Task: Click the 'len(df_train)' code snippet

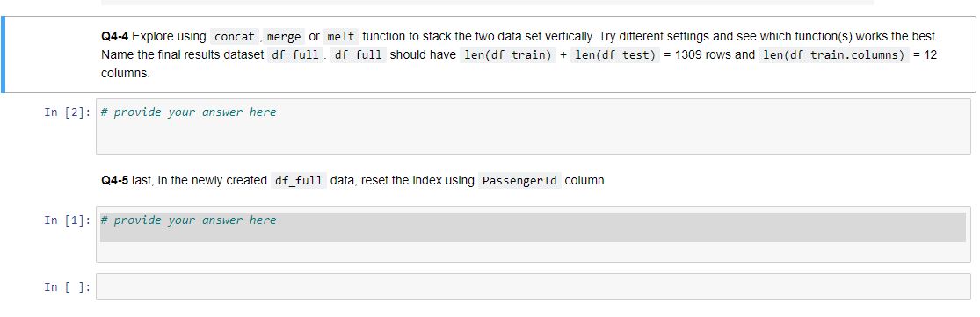Action: (x=507, y=55)
